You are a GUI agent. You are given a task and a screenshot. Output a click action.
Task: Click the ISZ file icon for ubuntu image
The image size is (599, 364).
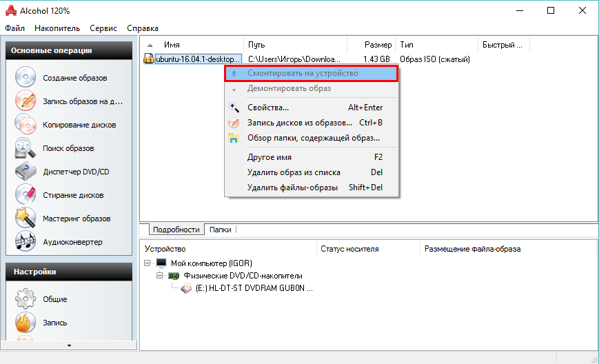pos(148,59)
